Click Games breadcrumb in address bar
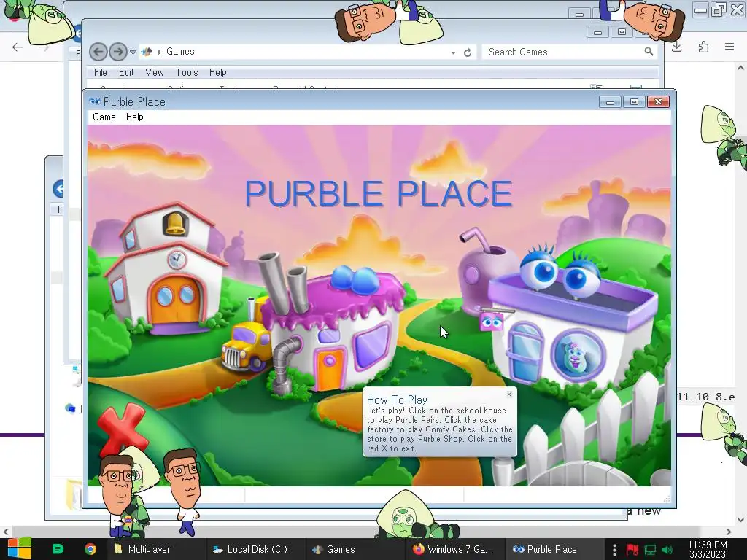Image resolution: width=747 pixels, height=560 pixels. (x=180, y=52)
